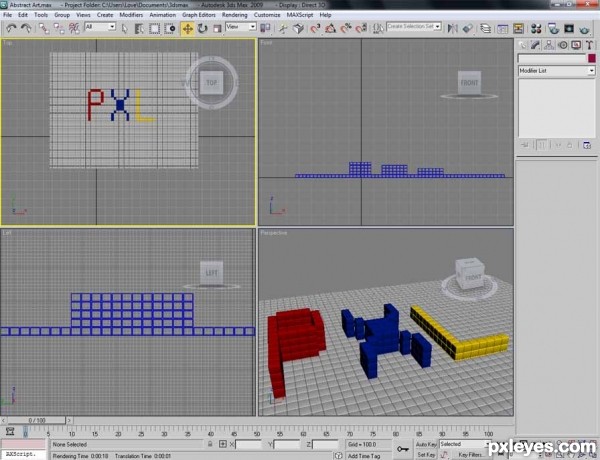This screenshot has height=460, width=600.
Task: Activate the Select and Rotate tool
Action: pyautogui.click(x=202, y=28)
